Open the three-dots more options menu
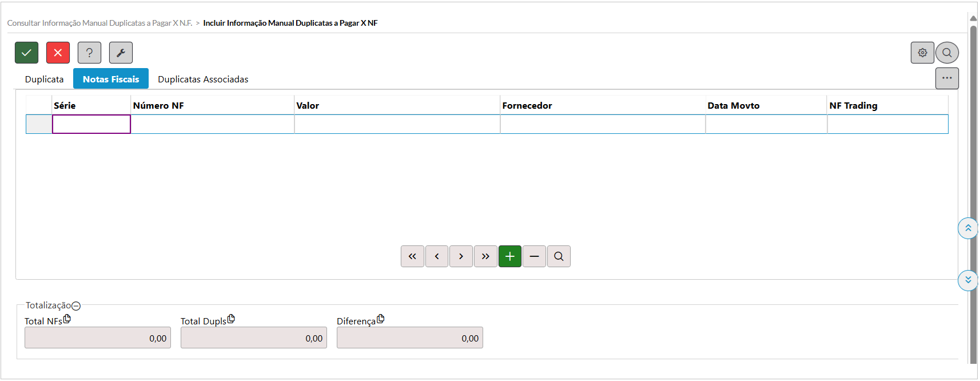This screenshot has width=980, height=381. (x=947, y=78)
